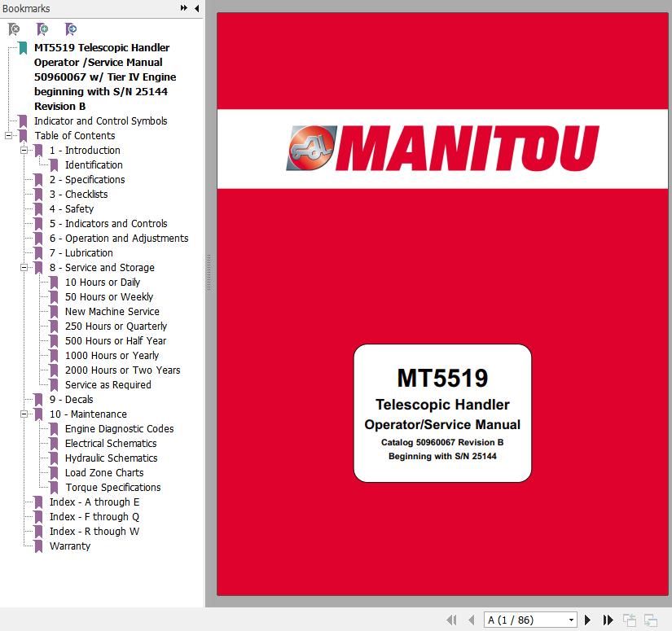Jump to 7 - Lubrication bookmark

point(81,252)
